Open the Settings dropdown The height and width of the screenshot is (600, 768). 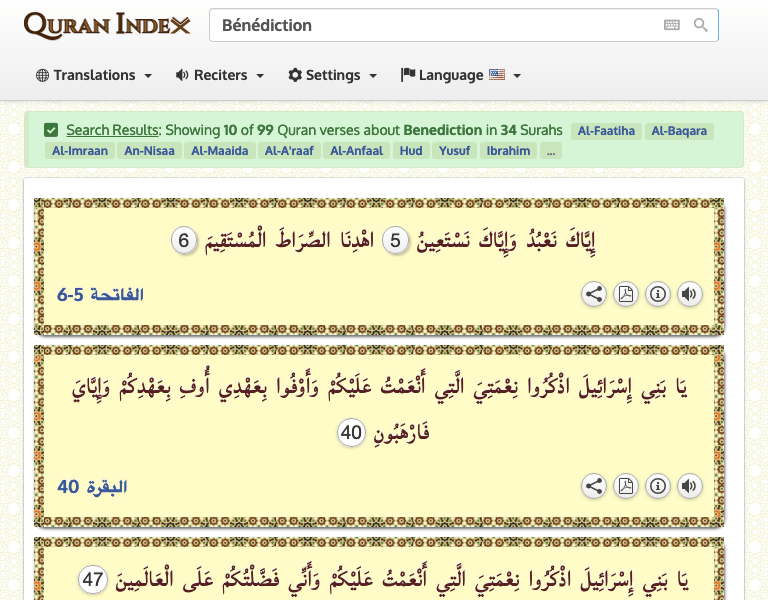(333, 75)
